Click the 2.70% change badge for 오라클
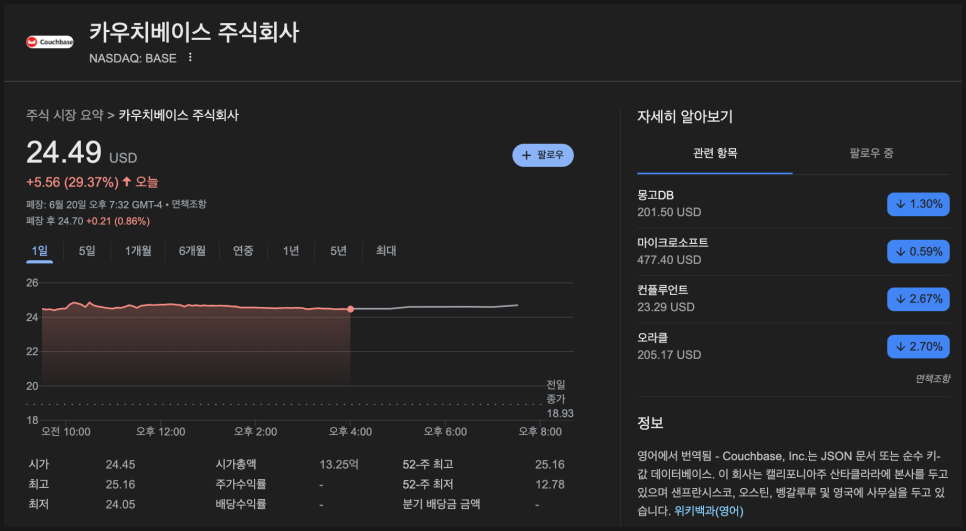The image size is (966, 531). 918,346
